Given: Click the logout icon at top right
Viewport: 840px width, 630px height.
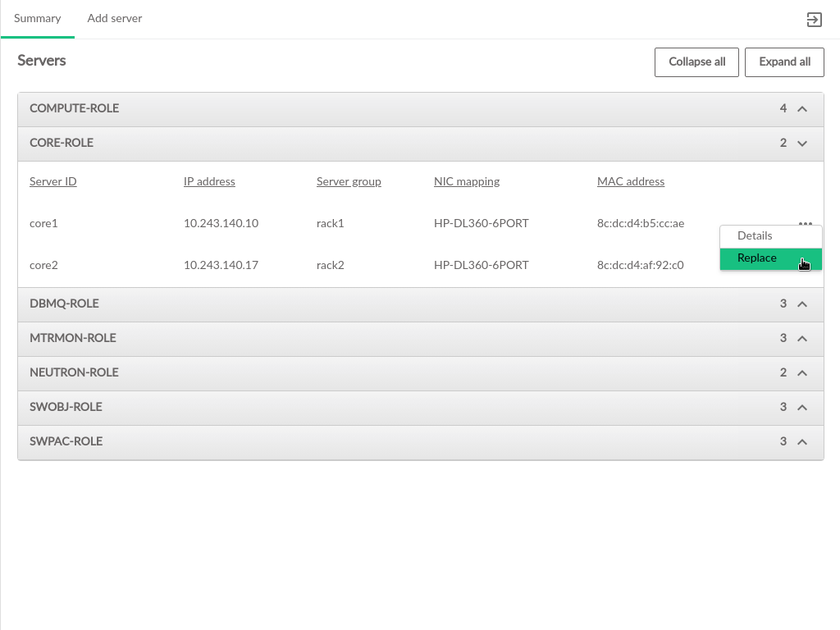Looking at the screenshot, I should coord(814,20).
